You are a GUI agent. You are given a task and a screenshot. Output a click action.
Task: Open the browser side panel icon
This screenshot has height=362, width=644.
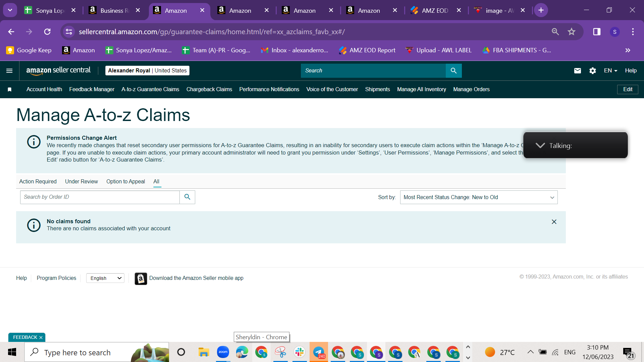tap(597, 32)
